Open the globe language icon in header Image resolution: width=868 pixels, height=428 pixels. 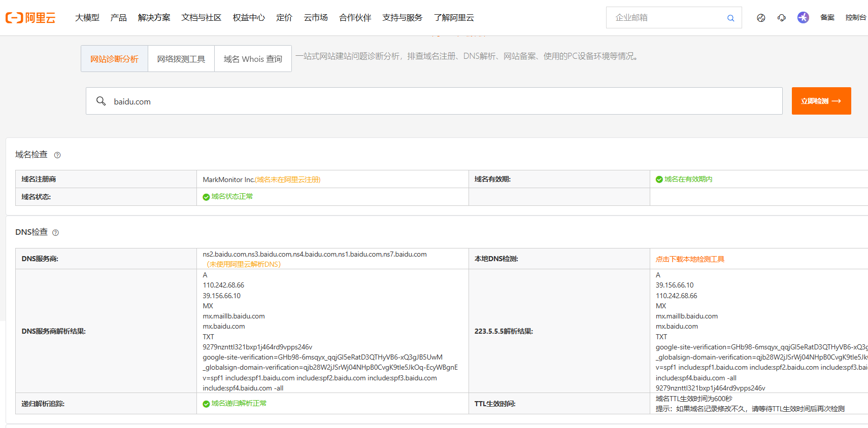click(761, 18)
